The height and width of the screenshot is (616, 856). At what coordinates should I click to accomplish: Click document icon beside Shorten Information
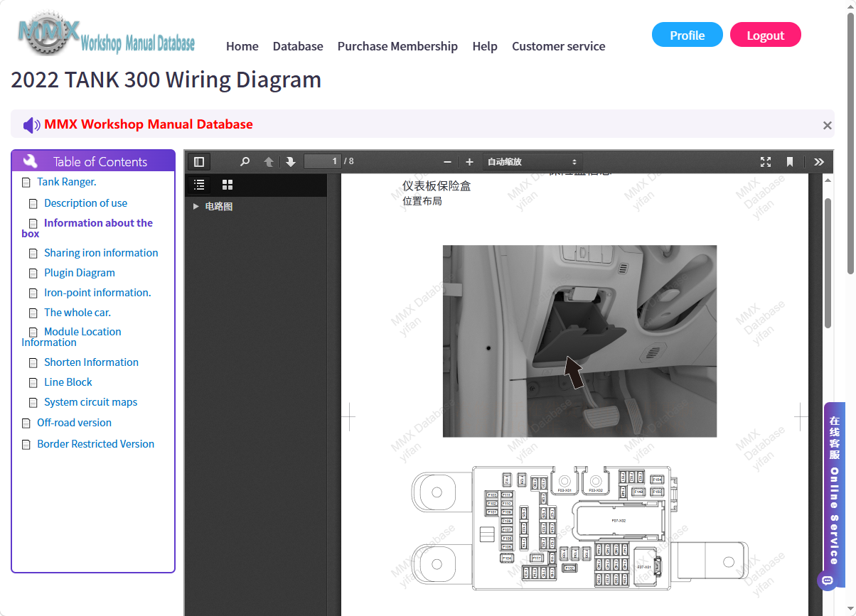(x=33, y=363)
